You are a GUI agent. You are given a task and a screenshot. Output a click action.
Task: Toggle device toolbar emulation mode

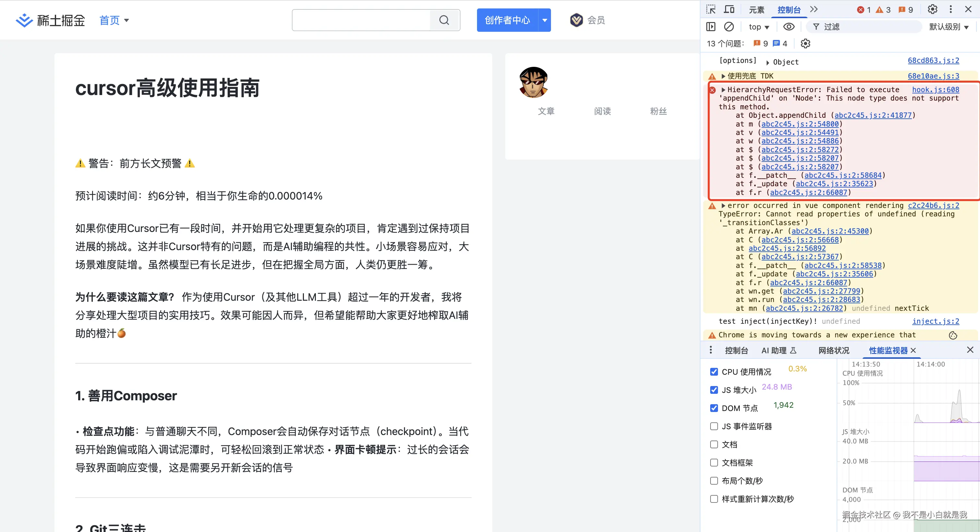(x=729, y=9)
